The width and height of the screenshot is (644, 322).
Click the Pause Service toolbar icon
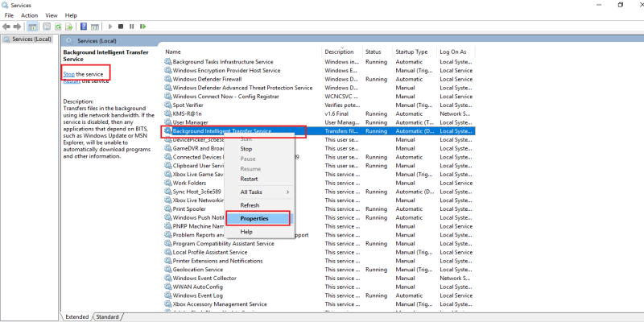[x=131, y=27]
